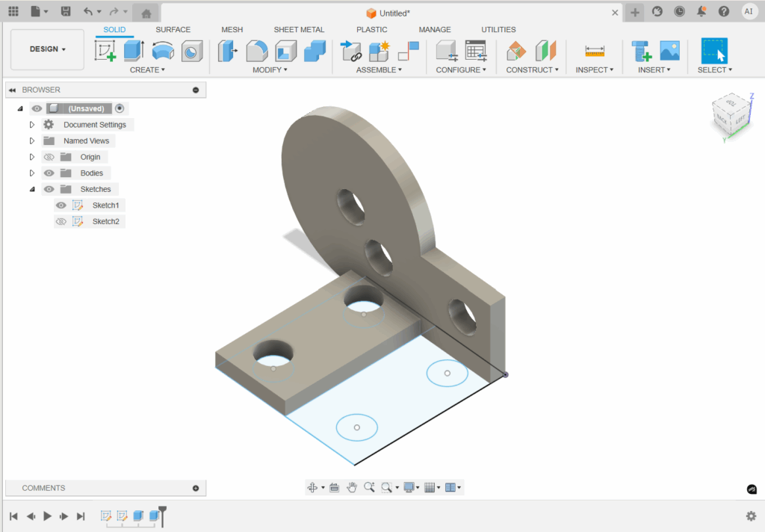Toggle visibility of the Bodies folder
The width and height of the screenshot is (765, 532).
49,173
